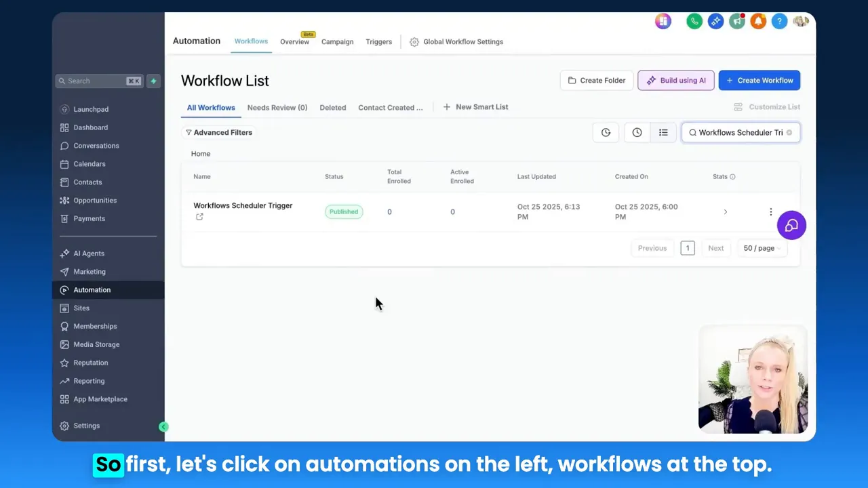Open the row's three-dot actions menu
The image size is (868, 488).
tap(770, 212)
